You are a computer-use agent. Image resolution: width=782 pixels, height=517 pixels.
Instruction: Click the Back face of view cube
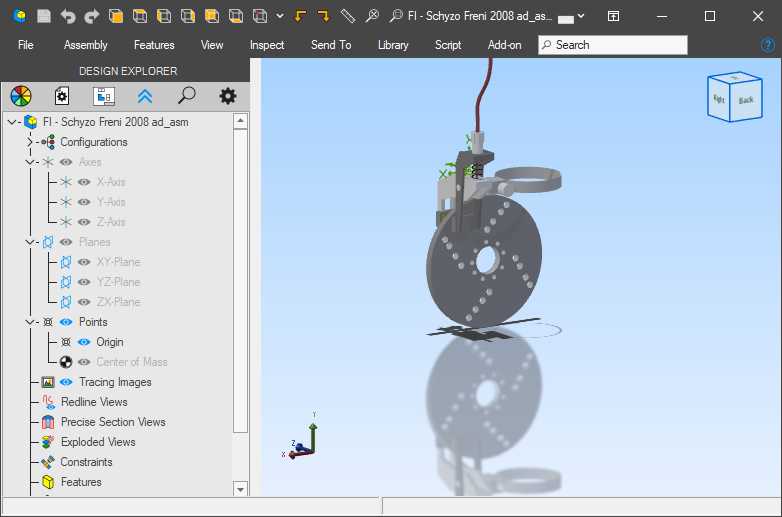point(746,100)
